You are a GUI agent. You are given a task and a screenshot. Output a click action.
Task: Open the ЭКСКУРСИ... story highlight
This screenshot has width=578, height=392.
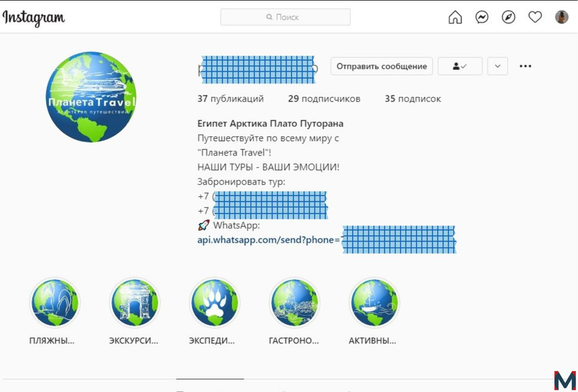(x=135, y=302)
